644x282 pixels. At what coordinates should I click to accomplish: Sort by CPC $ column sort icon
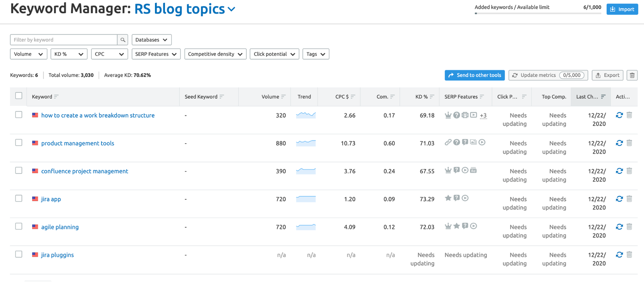(x=353, y=97)
